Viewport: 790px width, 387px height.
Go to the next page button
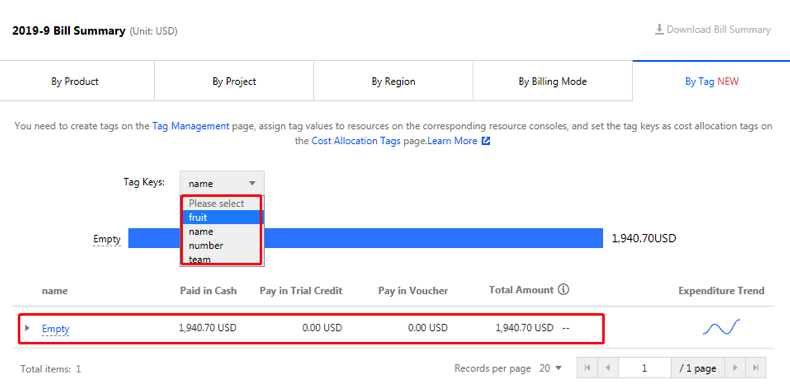point(735,368)
